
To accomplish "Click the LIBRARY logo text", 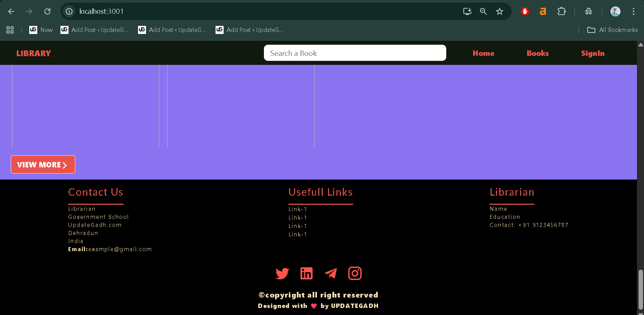I will [34, 53].
